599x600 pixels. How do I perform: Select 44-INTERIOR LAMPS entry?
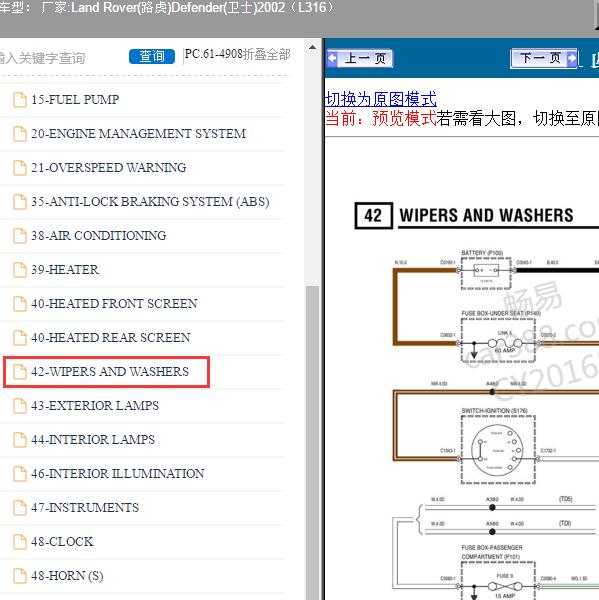point(93,440)
